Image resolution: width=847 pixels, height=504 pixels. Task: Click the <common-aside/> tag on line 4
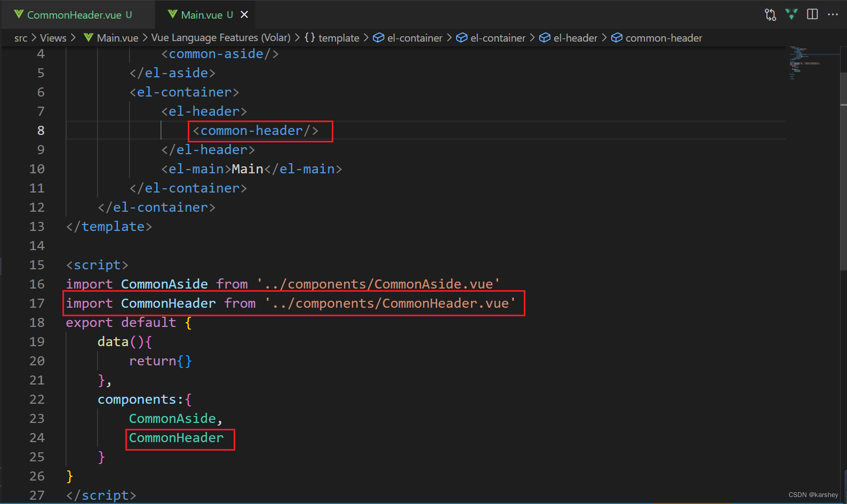[220, 54]
